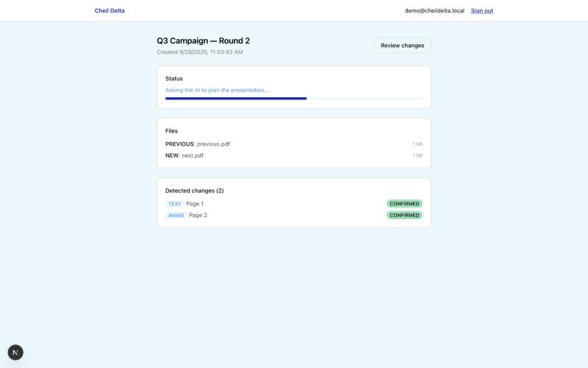This screenshot has height=368, width=588.
Task: Select the Page 2 change label
Action: 198,215
